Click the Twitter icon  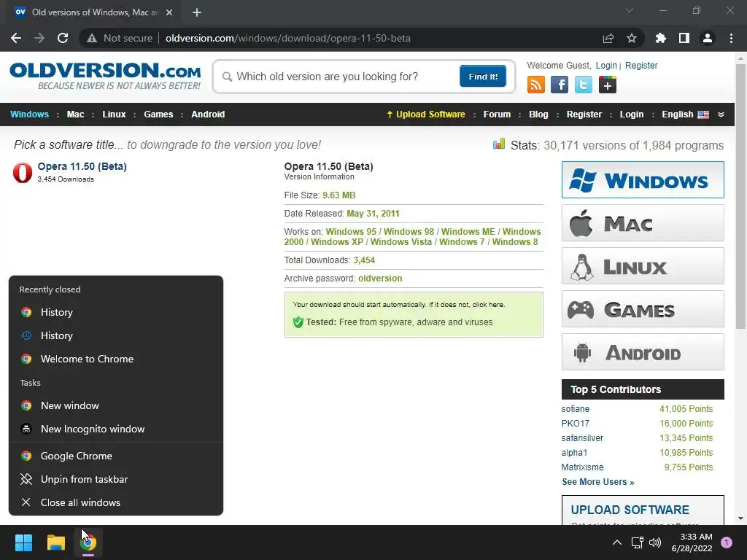[583, 85]
